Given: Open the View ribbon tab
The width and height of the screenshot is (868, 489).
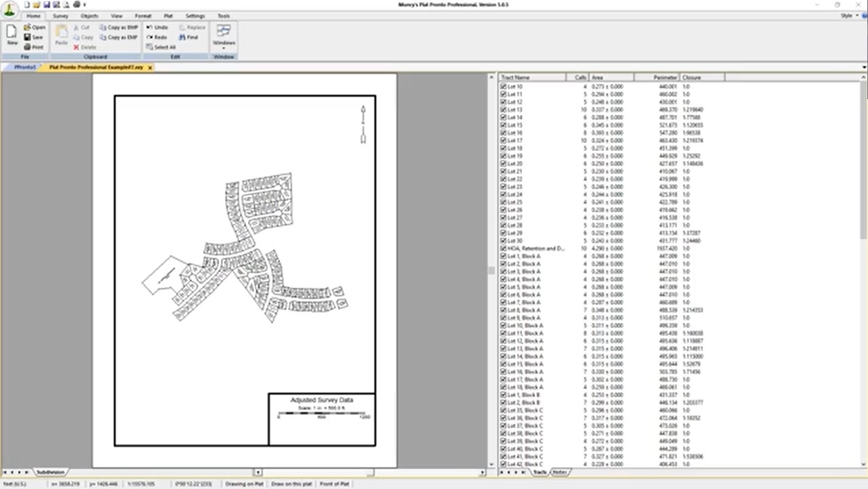Looking at the screenshot, I should 117,16.
